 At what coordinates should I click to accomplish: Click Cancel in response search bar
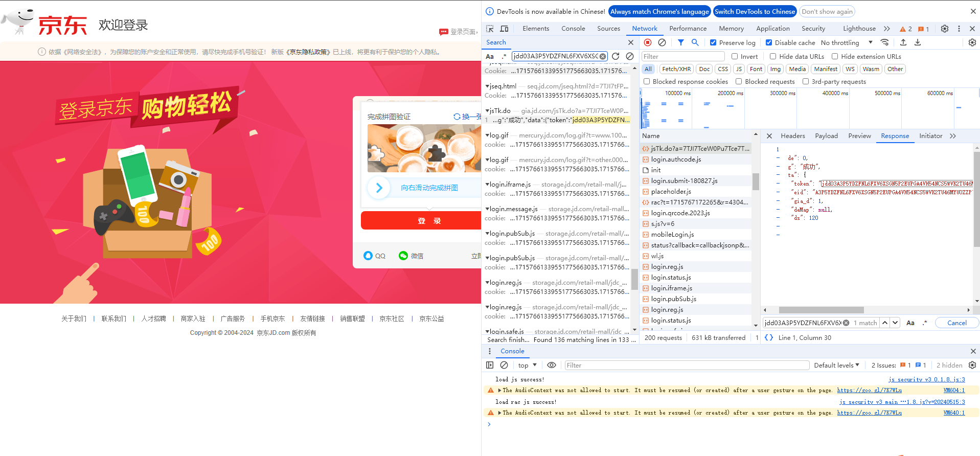click(956, 323)
